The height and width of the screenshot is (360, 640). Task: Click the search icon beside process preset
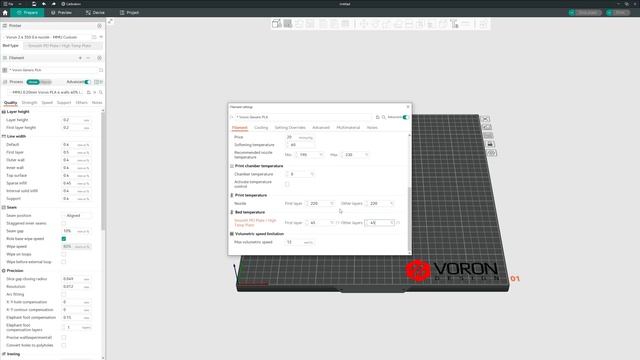101,93
